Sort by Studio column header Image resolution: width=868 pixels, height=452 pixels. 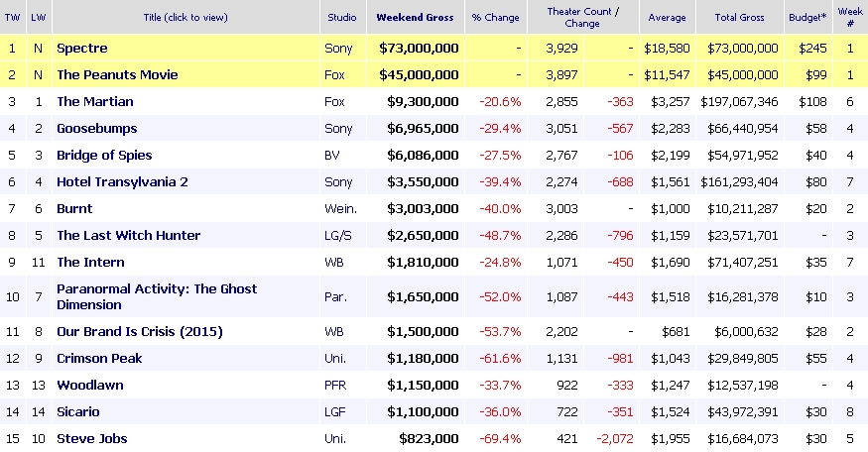pos(342,17)
